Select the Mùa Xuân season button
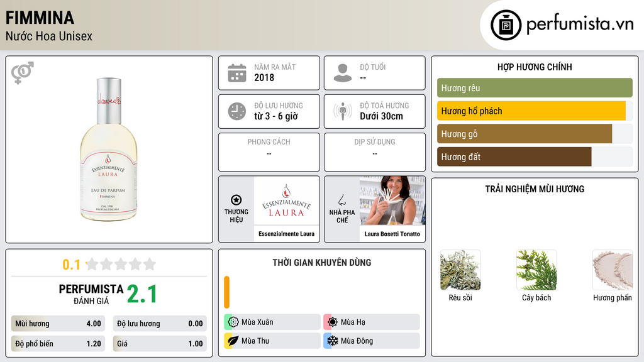Image resolution: width=644 pixels, height=362 pixels. [x=272, y=322]
